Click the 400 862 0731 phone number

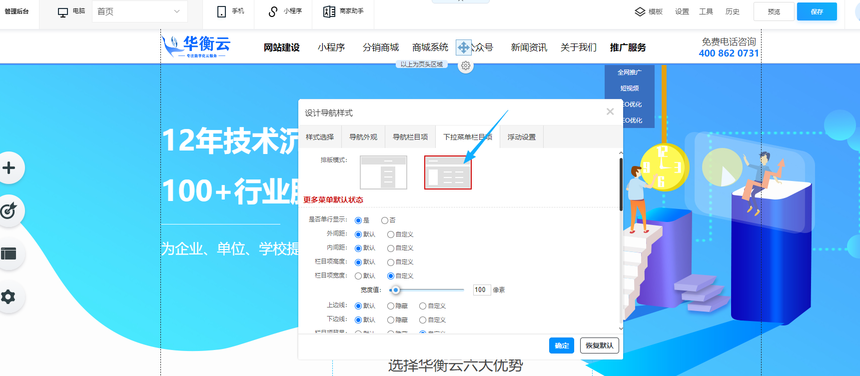click(x=729, y=53)
